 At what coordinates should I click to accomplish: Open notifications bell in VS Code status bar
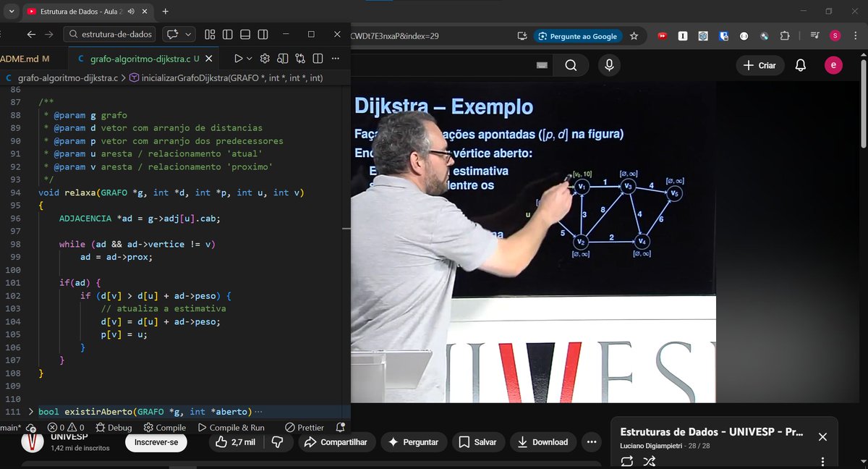[341, 428]
